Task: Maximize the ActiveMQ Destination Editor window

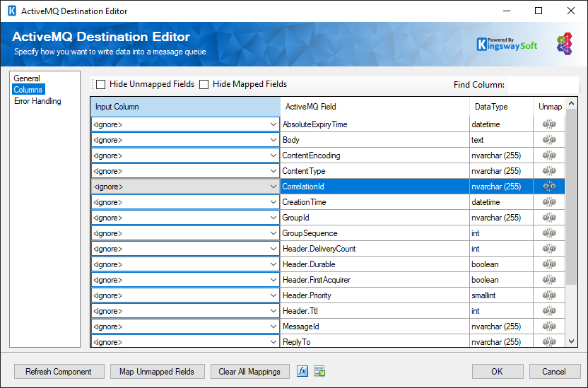Action: tap(539, 11)
